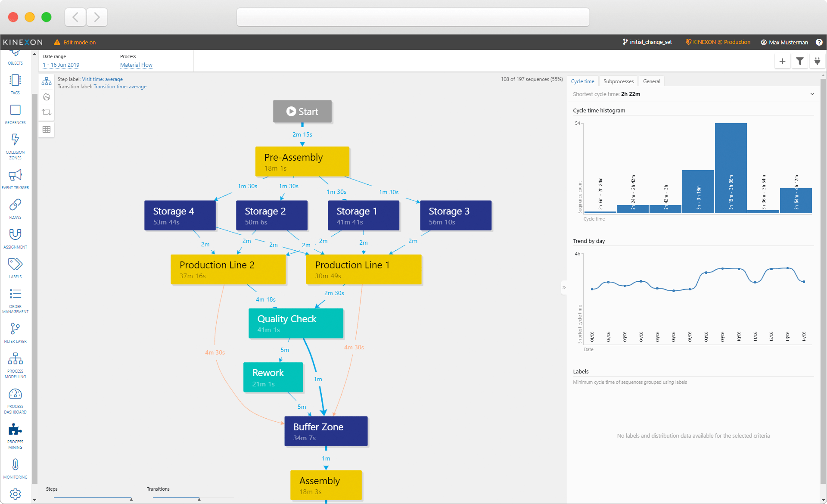Click the 1 - 16 Jun 2019 date range
This screenshot has height=504, width=827.
coord(61,65)
